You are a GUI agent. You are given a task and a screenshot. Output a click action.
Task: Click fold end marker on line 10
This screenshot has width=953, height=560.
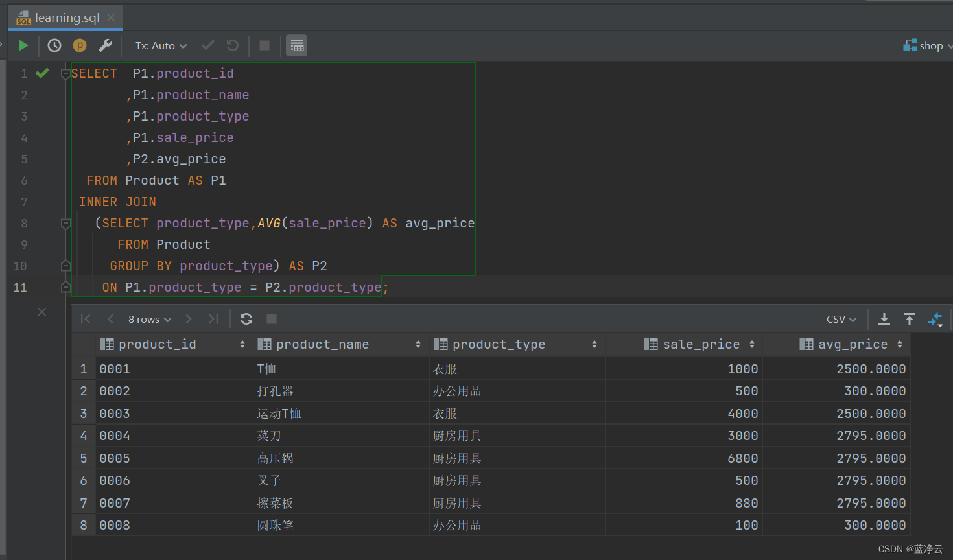tap(65, 266)
